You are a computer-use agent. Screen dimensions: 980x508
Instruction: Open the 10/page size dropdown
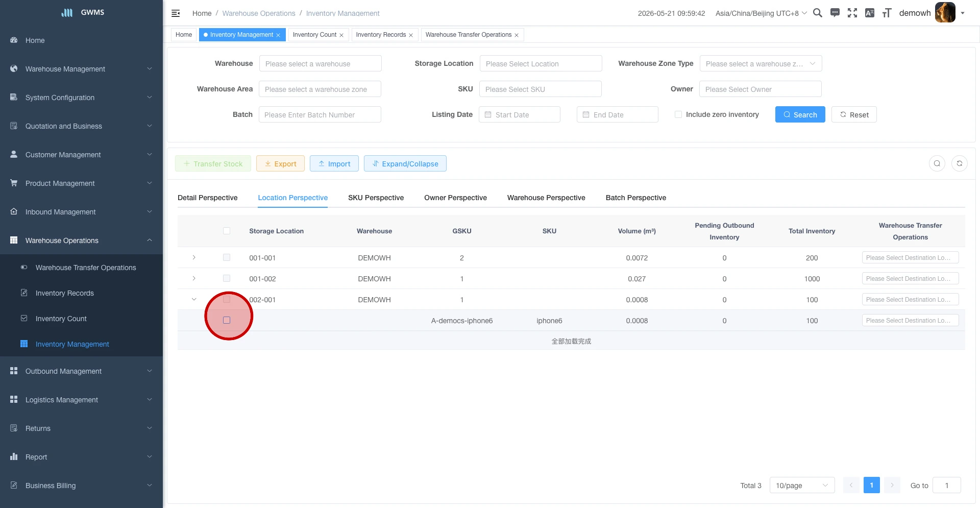802,485
